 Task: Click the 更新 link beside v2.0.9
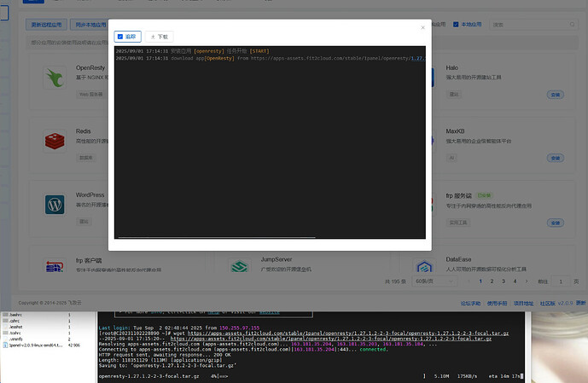click(x=581, y=303)
